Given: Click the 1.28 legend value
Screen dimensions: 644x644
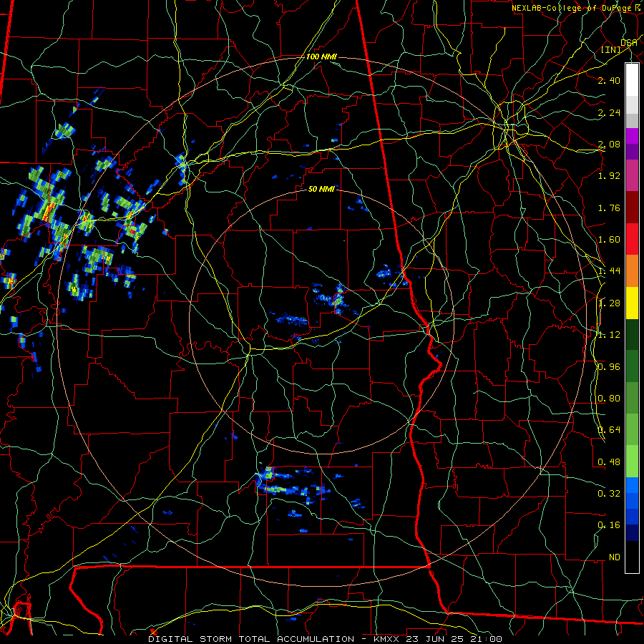Looking at the screenshot, I should (609, 303).
